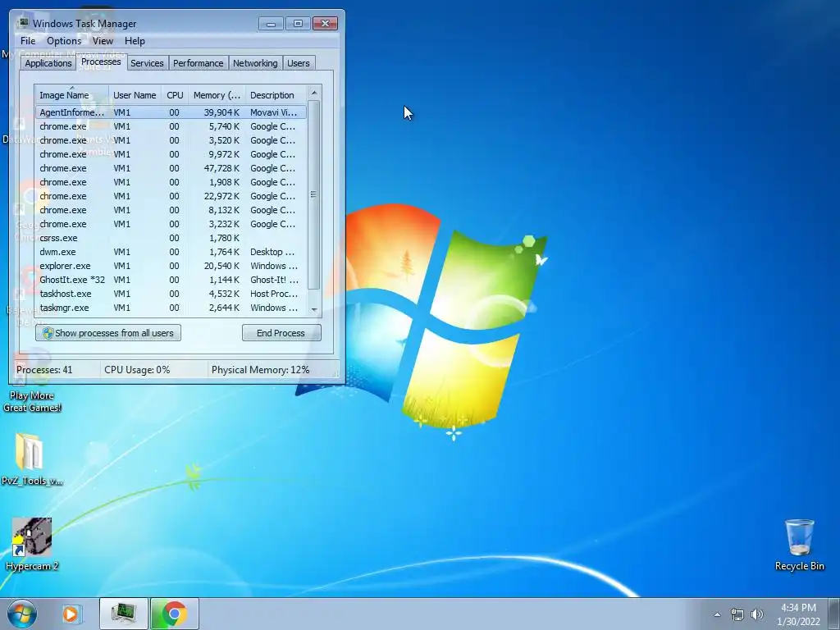Open the volume speaker tray icon
The image size is (840, 630).
coord(756,614)
